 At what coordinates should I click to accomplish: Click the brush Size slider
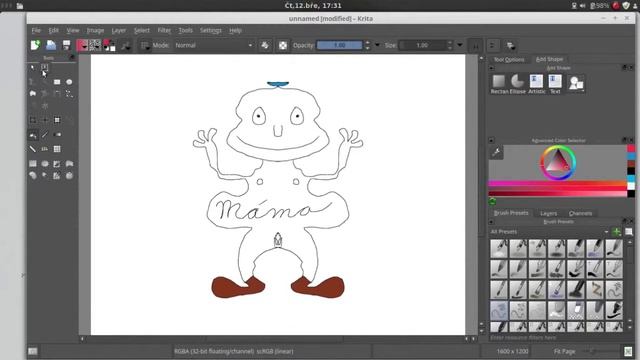coord(422,45)
